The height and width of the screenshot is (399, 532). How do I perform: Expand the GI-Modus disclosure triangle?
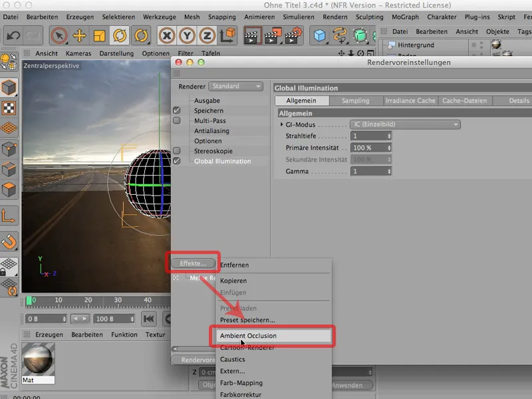(281, 124)
